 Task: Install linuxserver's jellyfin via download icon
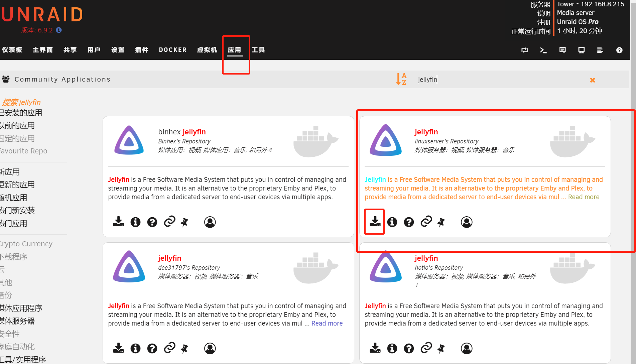pos(375,222)
